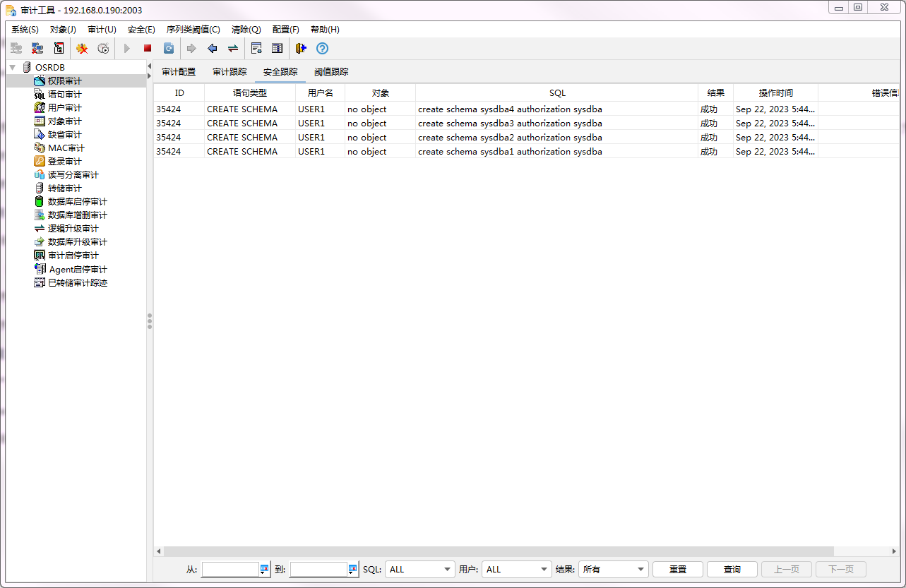This screenshot has width=906, height=588.
Task: Click the blue question mark help icon
Action: 322,49
